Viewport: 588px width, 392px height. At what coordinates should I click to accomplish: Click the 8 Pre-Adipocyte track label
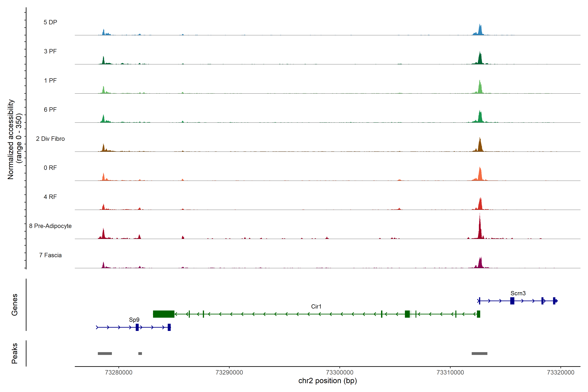(50, 226)
